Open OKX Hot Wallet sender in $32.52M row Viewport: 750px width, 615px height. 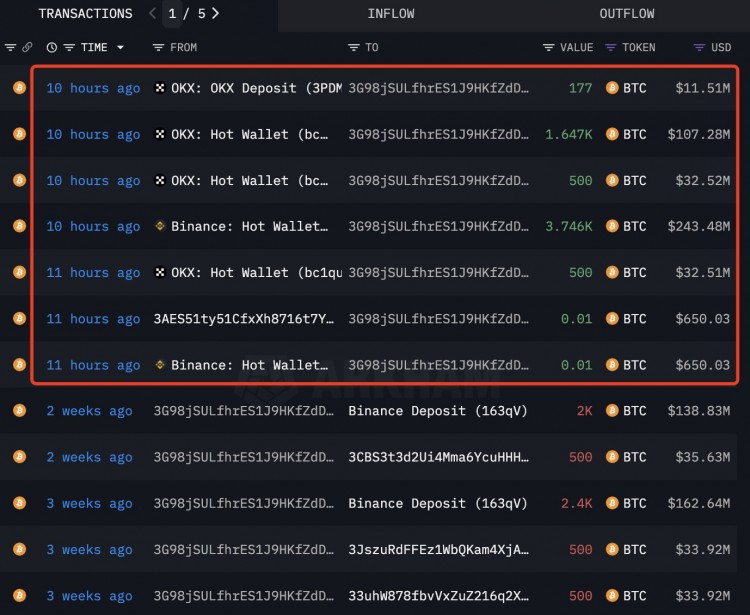(250, 181)
